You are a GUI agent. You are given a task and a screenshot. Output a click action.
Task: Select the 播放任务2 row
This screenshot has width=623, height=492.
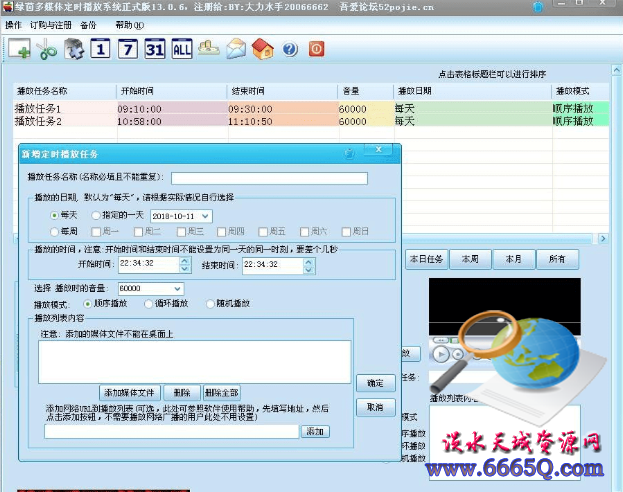point(311,121)
